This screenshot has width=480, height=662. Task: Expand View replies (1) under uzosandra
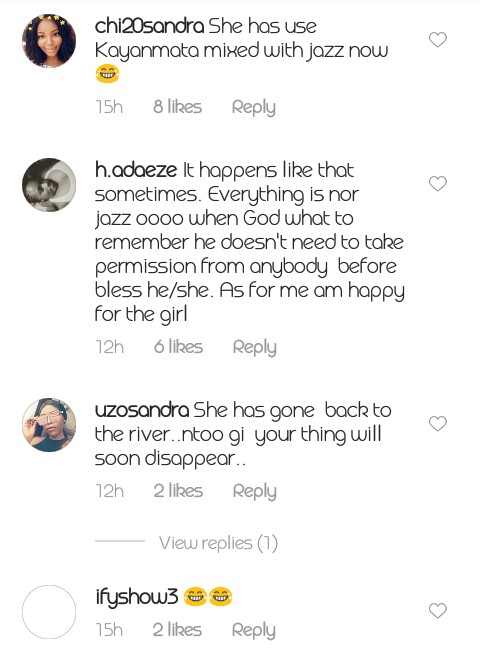click(x=218, y=543)
